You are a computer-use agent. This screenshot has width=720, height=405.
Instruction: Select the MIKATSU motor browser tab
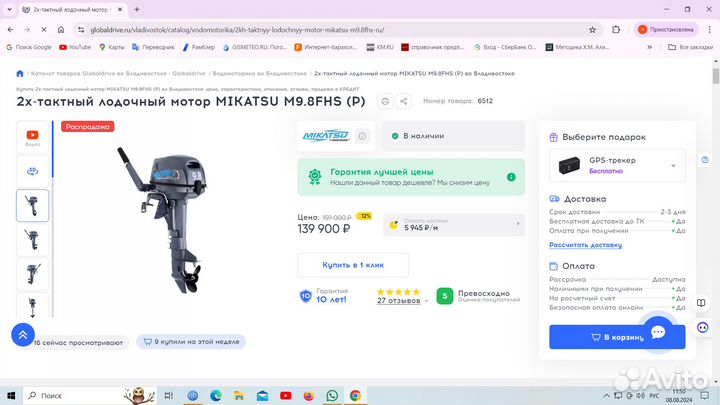[x=73, y=9]
